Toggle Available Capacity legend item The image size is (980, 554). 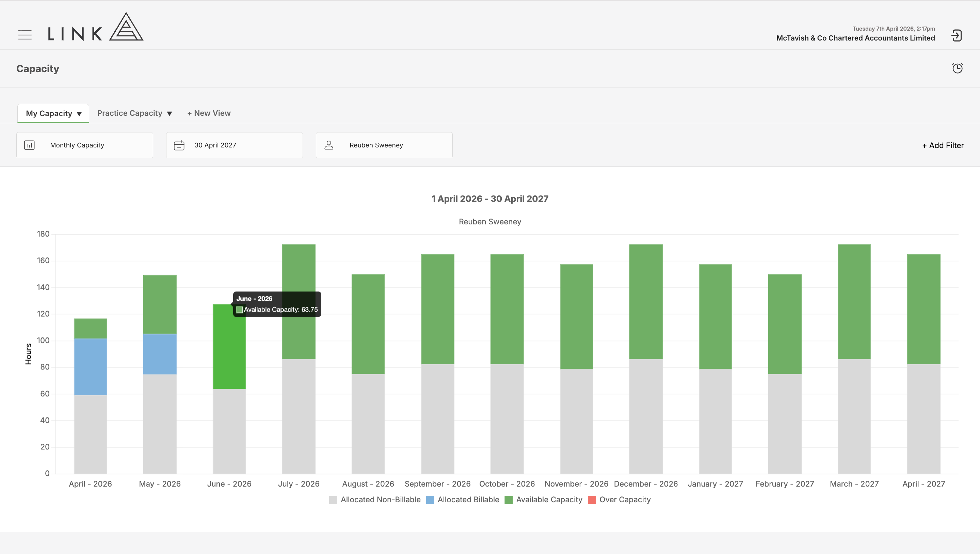coord(543,500)
